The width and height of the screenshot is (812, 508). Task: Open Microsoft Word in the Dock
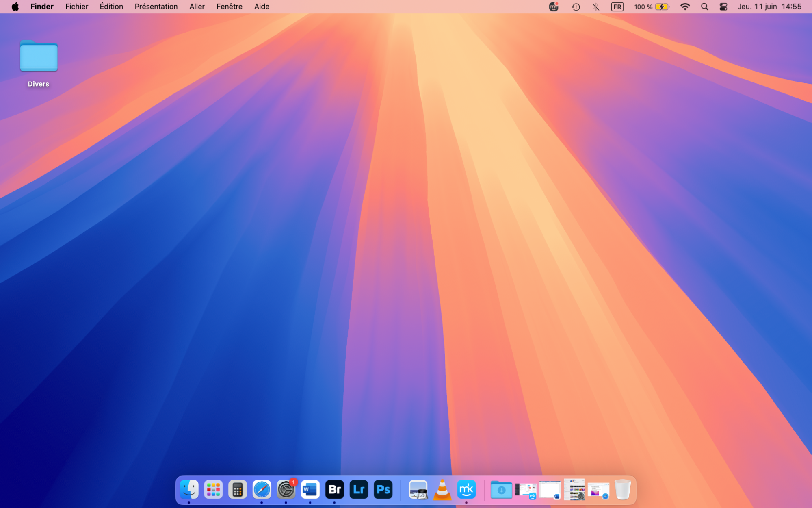(x=310, y=490)
